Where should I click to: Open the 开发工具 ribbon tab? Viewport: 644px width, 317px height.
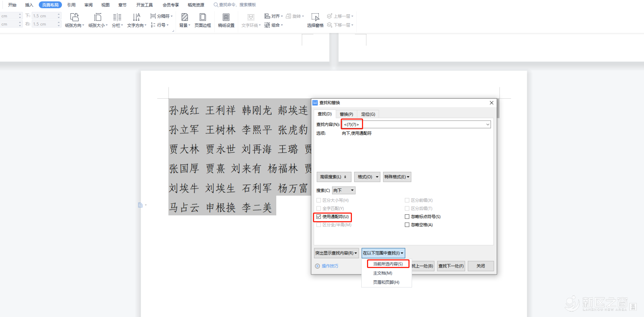(x=144, y=5)
